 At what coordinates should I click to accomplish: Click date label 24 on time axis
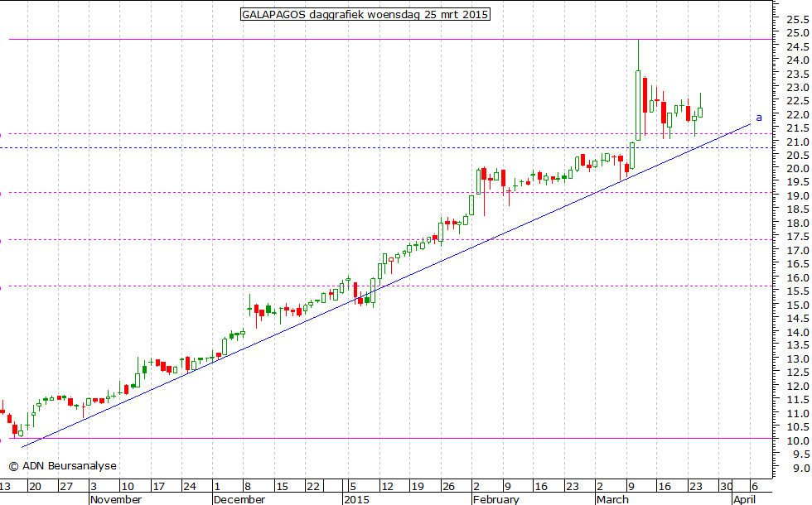[190, 487]
